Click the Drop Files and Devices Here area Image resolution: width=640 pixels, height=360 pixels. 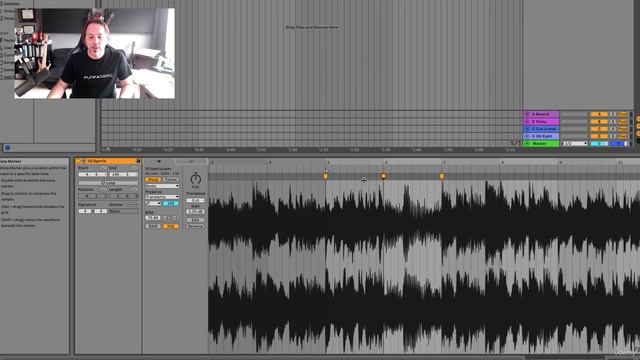[312, 27]
